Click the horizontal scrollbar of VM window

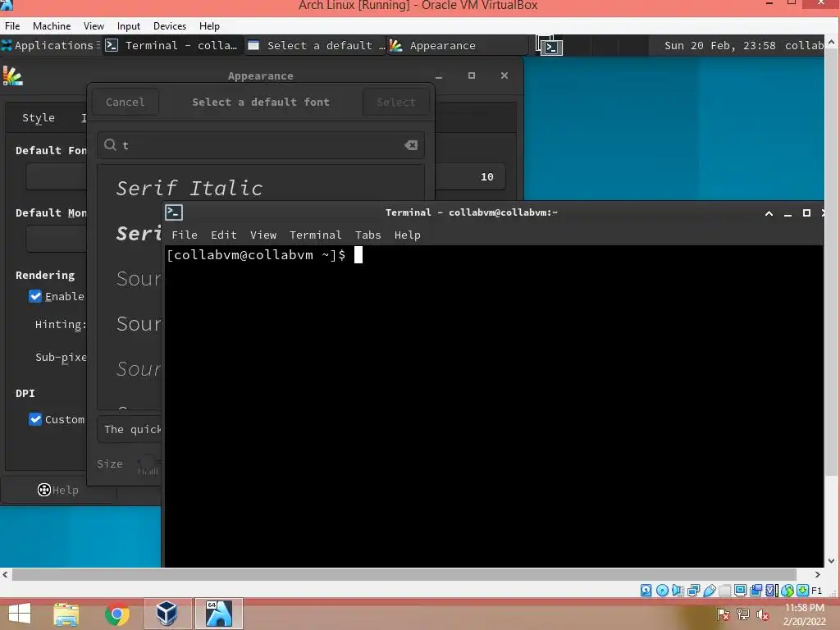pos(404,575)
